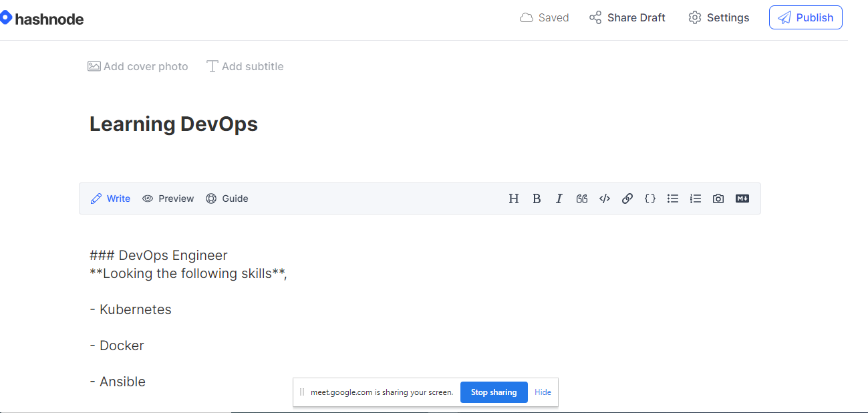Screen dimensions: 868x413
Task: Click the Hashnode logo
Action: pyautogui.click(x=42, y=18)
